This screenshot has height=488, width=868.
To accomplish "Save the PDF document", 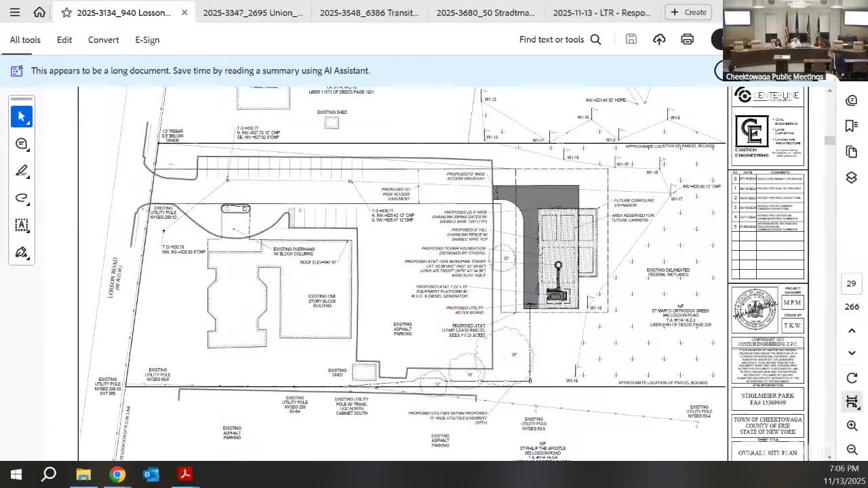I will [x=631, y=39].
